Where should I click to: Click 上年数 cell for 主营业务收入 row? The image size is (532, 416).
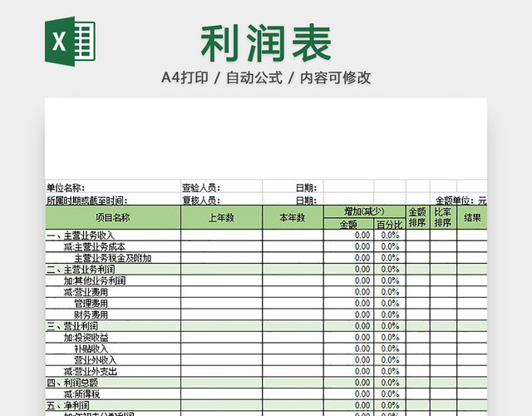tap(222, 235)
